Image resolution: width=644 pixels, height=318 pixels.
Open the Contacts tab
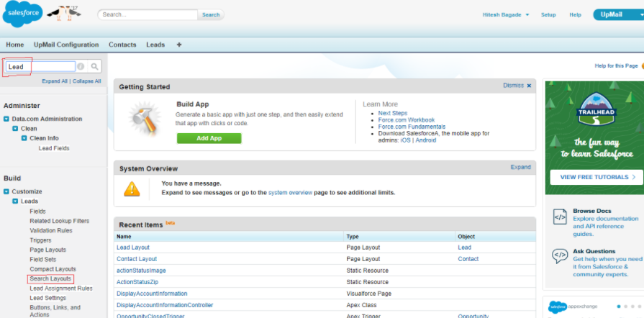coord(122,45)
